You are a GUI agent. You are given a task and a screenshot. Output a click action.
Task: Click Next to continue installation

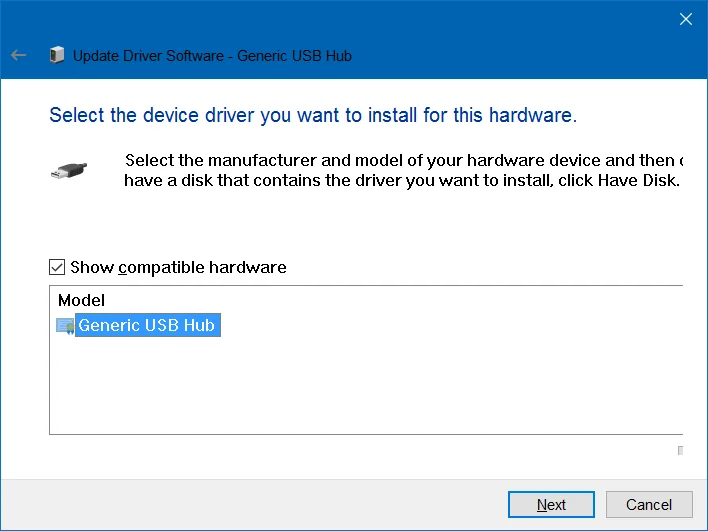click(551, 504)
